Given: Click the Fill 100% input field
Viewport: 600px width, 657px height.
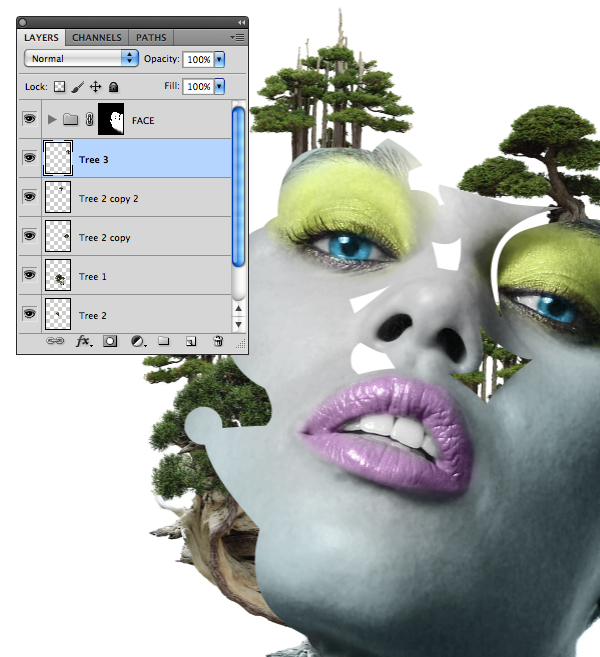Looking at the screenshot, I should click(198, 86).
